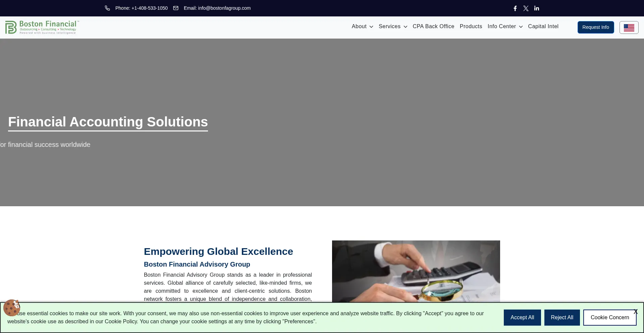Click the cookie icon
The image size is (644, 333).
point(12,308)
